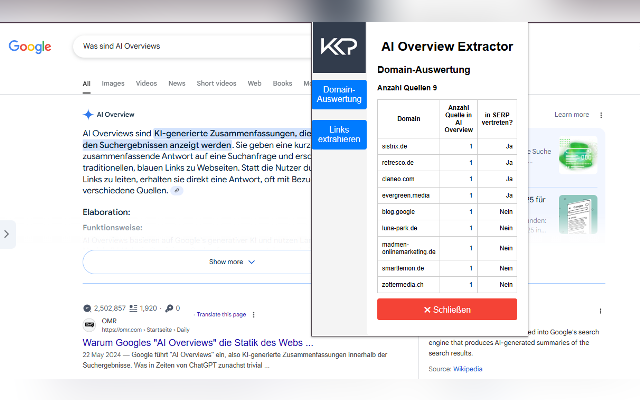Click the Learn more link

572,115
